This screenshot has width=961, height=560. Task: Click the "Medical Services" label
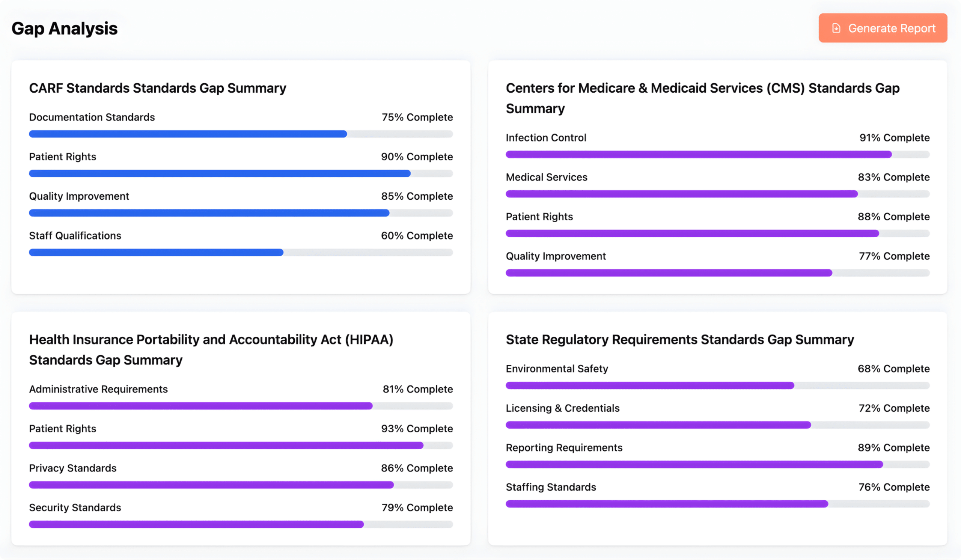coord(547,177)
